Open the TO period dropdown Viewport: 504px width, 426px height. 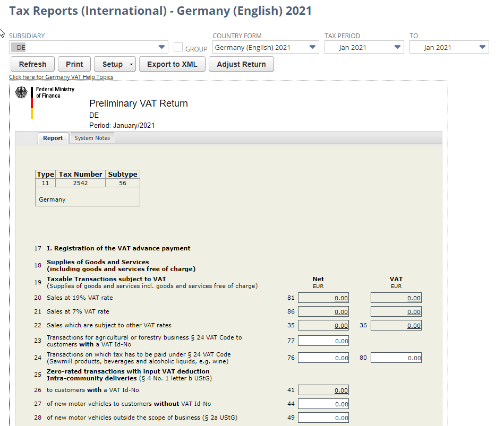click(482, 47)
